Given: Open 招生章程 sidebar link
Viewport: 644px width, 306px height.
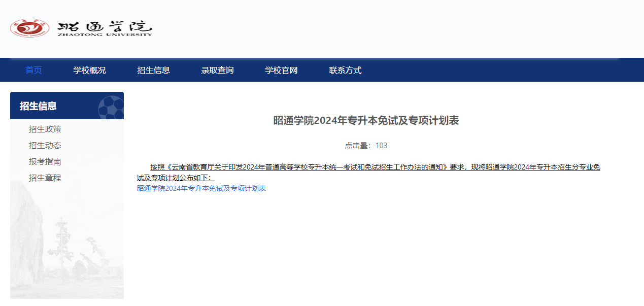Looking at the screenshot, I should (x=45, y=178).
